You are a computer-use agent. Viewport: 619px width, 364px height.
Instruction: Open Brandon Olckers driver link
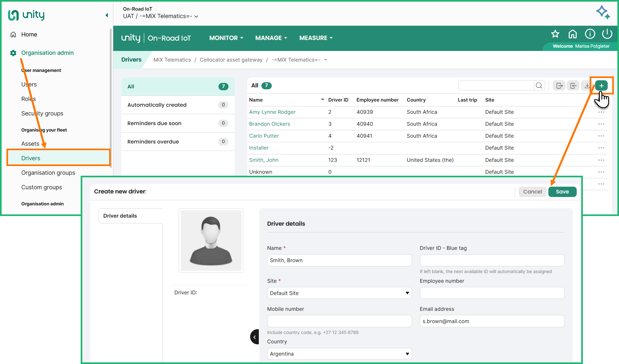click(269, 124)
